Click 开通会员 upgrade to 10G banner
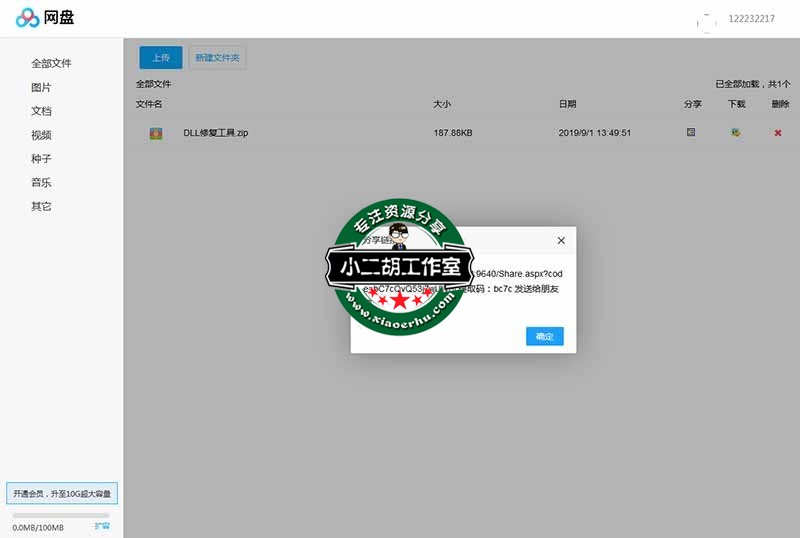 click(62, 494)
